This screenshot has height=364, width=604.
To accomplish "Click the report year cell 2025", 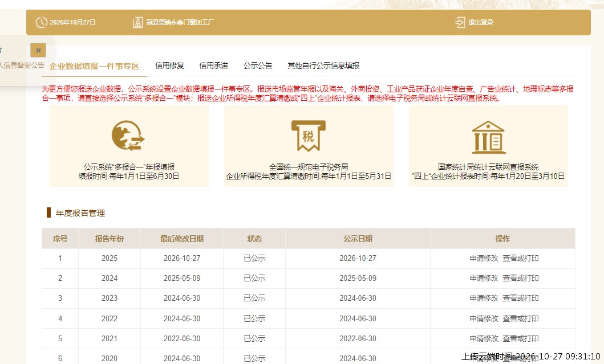I will [x=110, y=258].
